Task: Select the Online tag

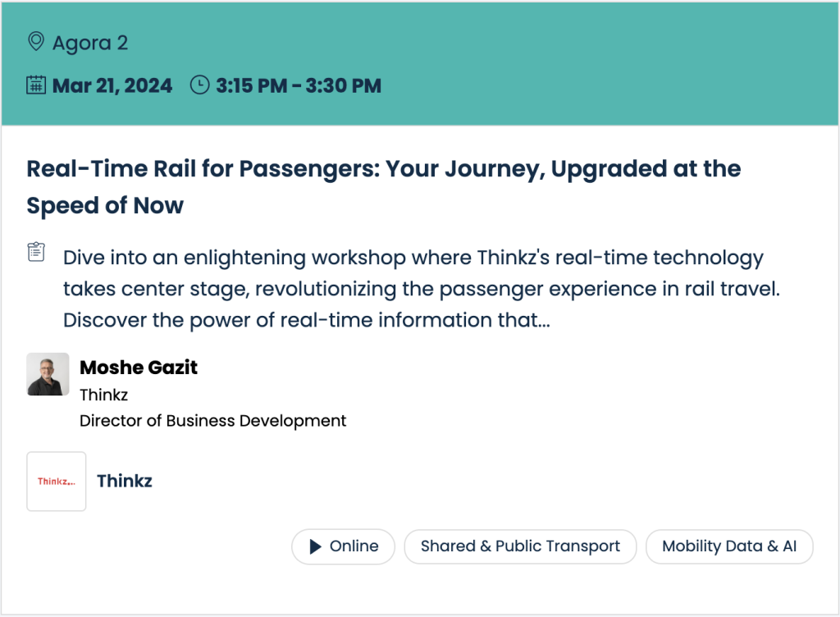Action: pos(343,546)
